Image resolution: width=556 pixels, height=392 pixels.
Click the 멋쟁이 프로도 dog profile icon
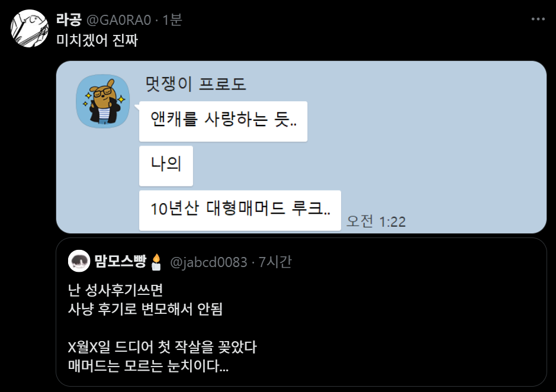point(103,101)
